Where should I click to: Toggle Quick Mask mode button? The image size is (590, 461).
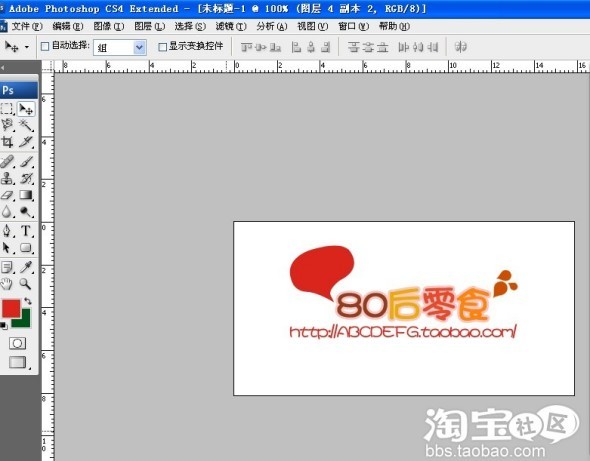point(17,343)
